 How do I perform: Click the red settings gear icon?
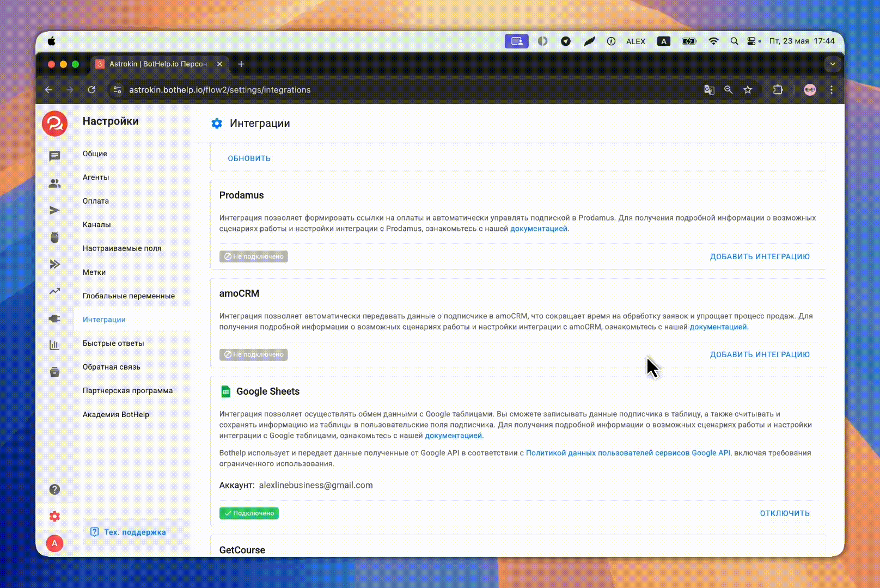[x=54, y=516]
